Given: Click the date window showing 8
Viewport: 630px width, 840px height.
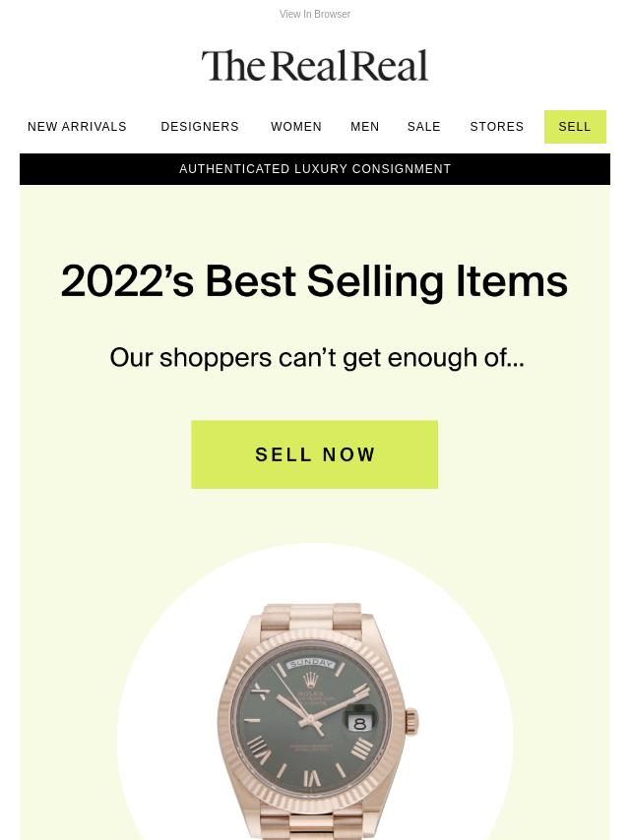Looking at the screenshot, I should point(360,723).
